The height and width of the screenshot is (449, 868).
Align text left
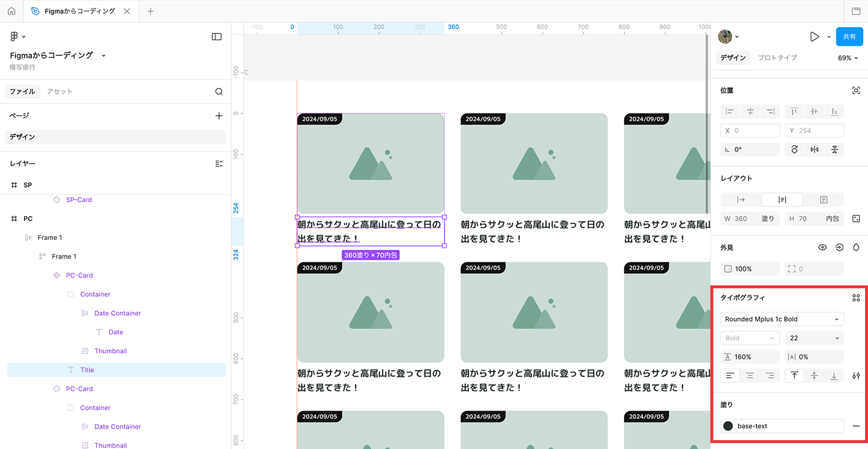730,376
